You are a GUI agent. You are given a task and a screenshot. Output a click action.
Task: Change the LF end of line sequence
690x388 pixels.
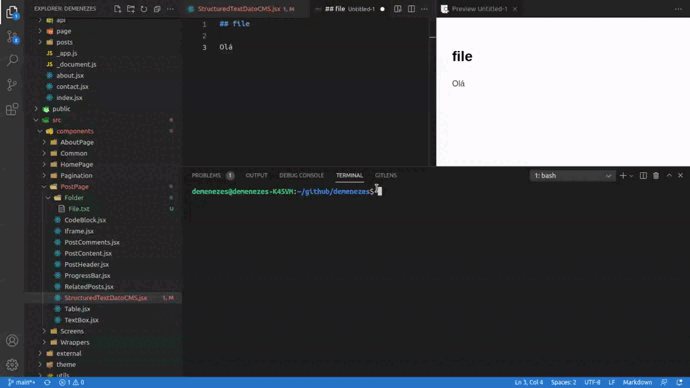tap(612, 382)
